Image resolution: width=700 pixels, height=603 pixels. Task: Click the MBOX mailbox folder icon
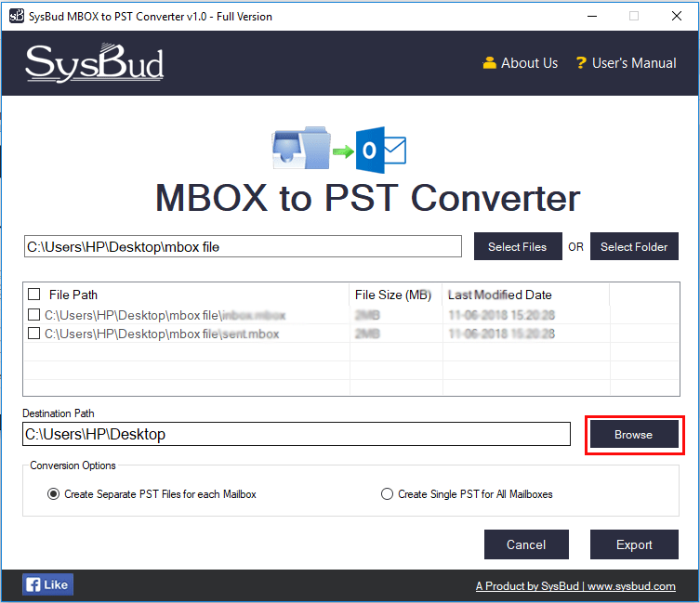pos(301,148)
